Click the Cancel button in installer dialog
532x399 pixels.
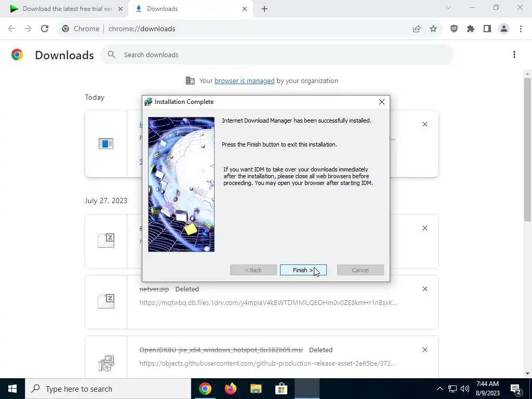click(361, 270)
